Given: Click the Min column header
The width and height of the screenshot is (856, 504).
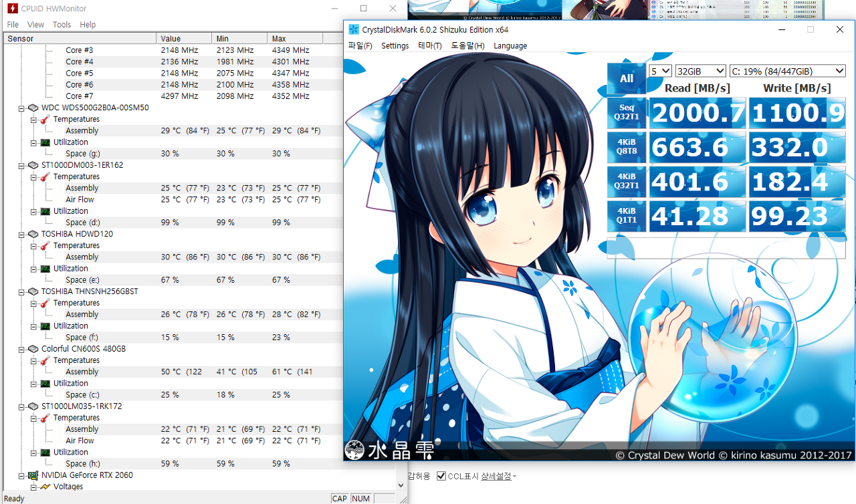Looking at the screenshot, I should 239,39.
